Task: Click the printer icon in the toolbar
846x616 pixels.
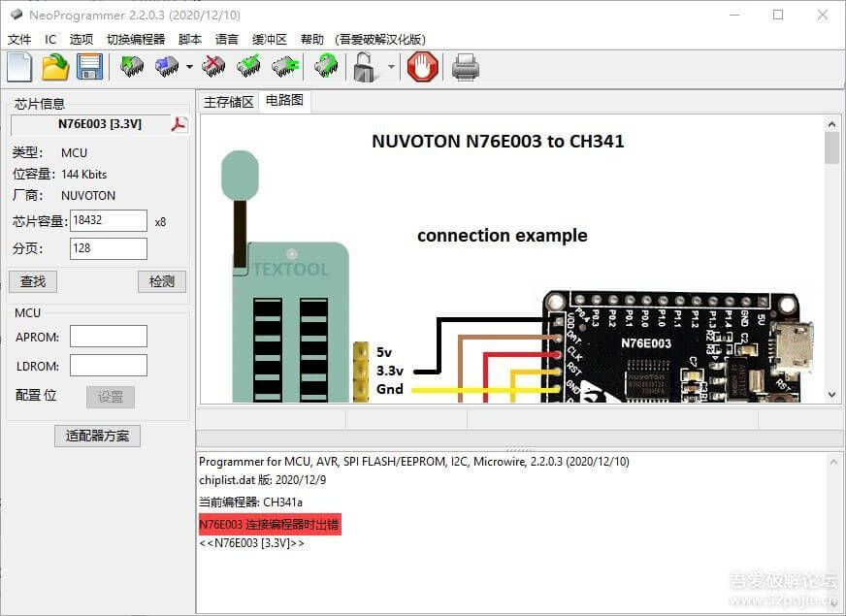Action: click(465, 68)
